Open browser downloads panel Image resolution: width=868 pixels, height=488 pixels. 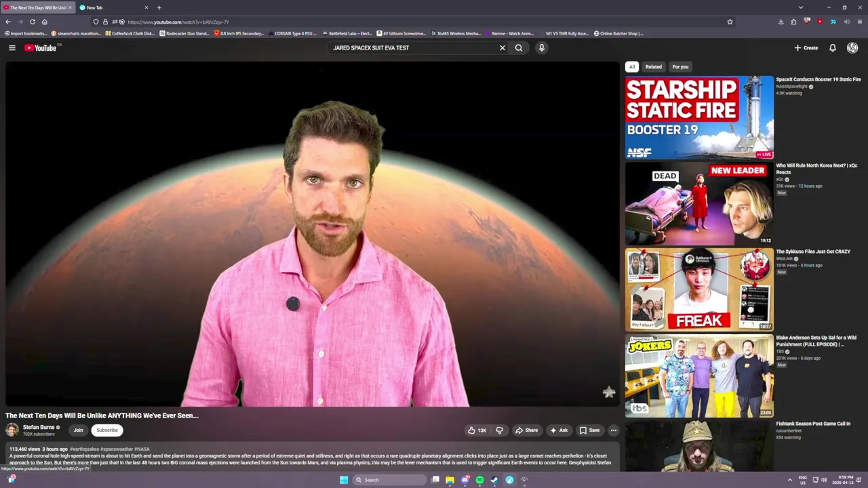[x=781, y=22]
